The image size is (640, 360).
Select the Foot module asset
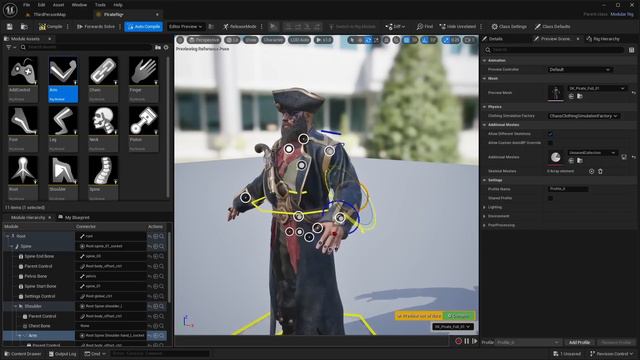point(23,129)
